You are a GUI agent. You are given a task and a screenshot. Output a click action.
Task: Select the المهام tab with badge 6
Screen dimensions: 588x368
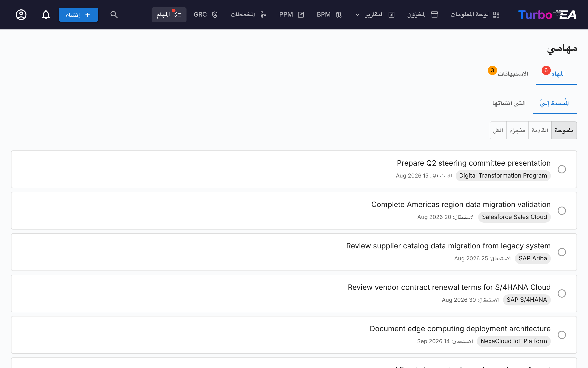[x=556, y=74]
